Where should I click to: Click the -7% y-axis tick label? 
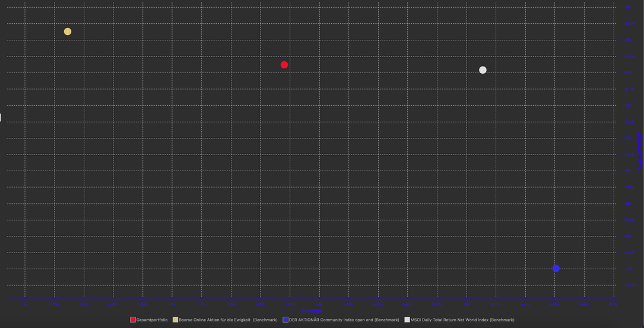coord(628,171)
